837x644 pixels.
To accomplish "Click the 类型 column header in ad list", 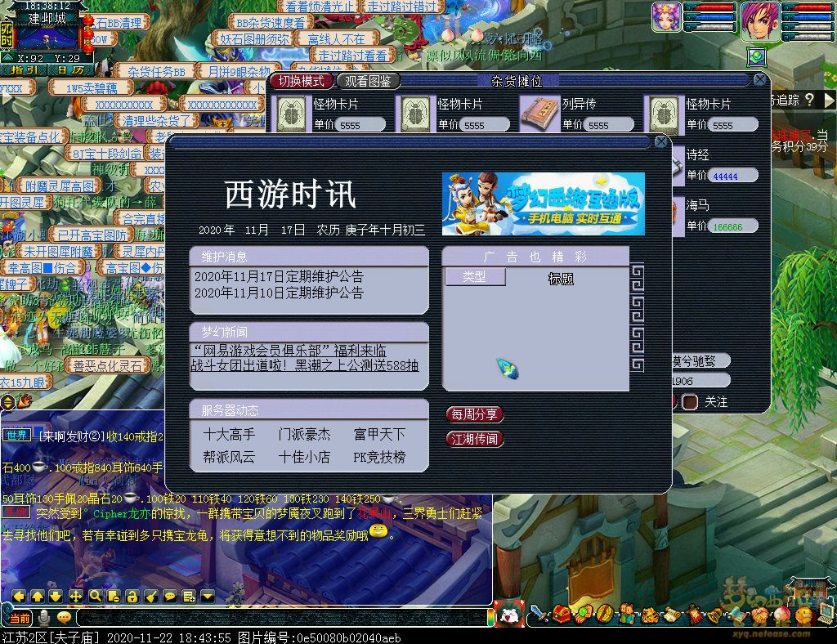I will tap(475, 277).
